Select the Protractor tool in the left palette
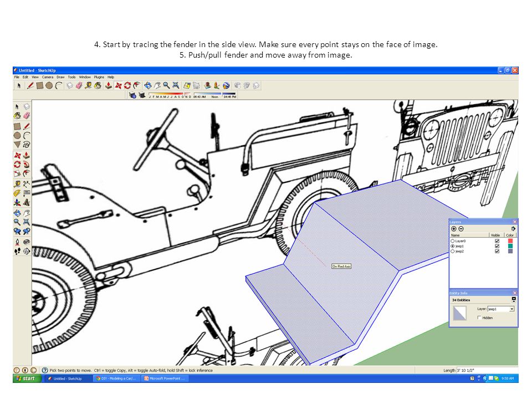Screen dimensions: 532x399 17,193
